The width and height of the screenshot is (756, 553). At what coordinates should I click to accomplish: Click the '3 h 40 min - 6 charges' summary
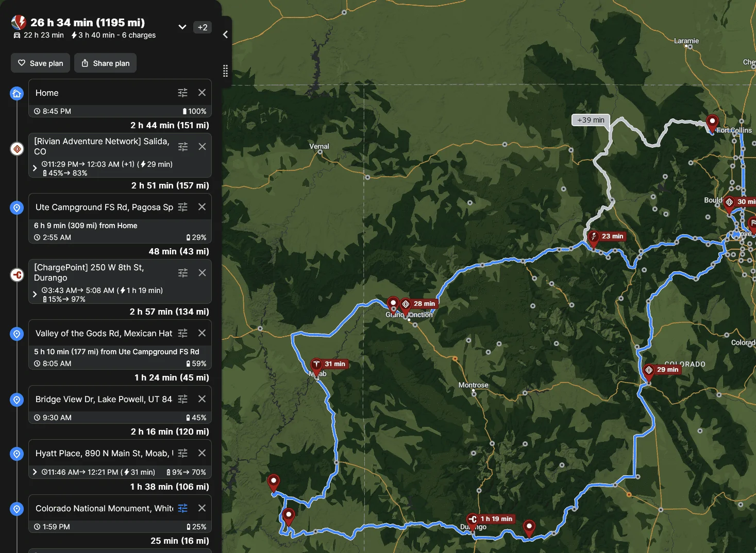click(x=113, y=35)
